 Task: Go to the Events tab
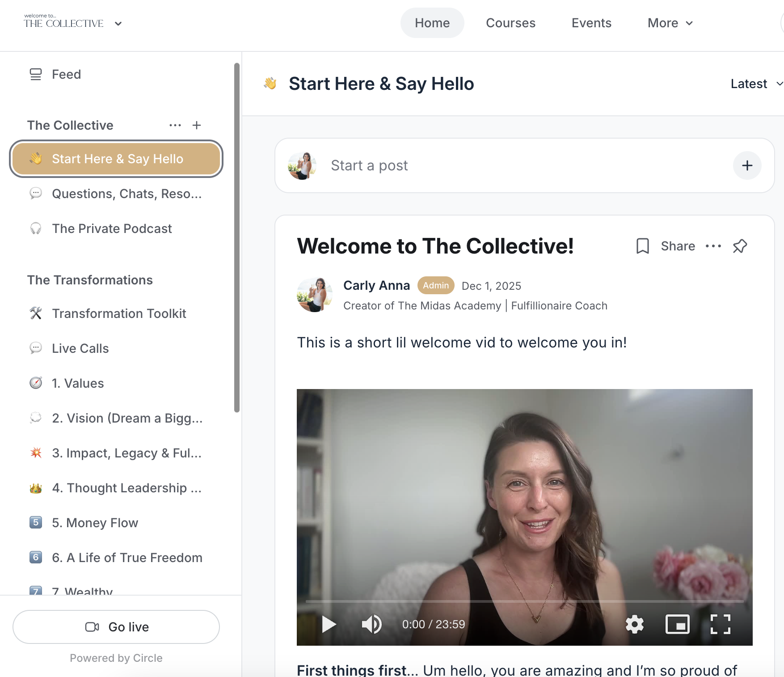coord(591,23)
